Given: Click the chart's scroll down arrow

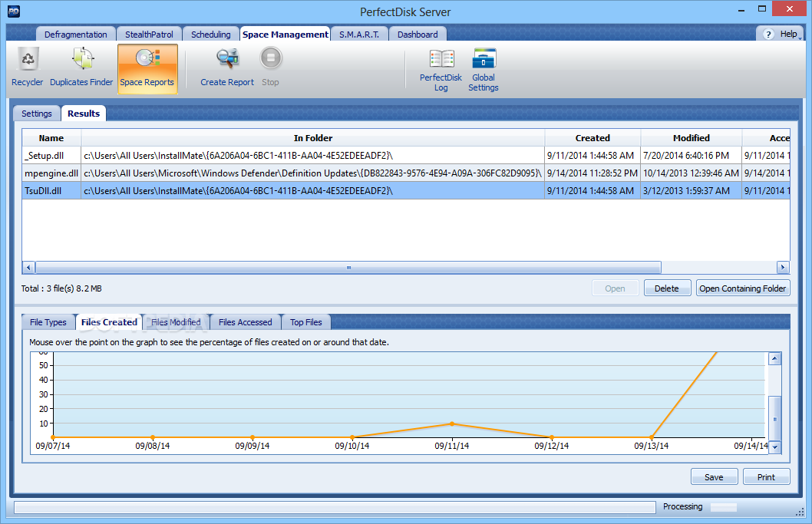Looking at the screenshot, I should point(774,447).
